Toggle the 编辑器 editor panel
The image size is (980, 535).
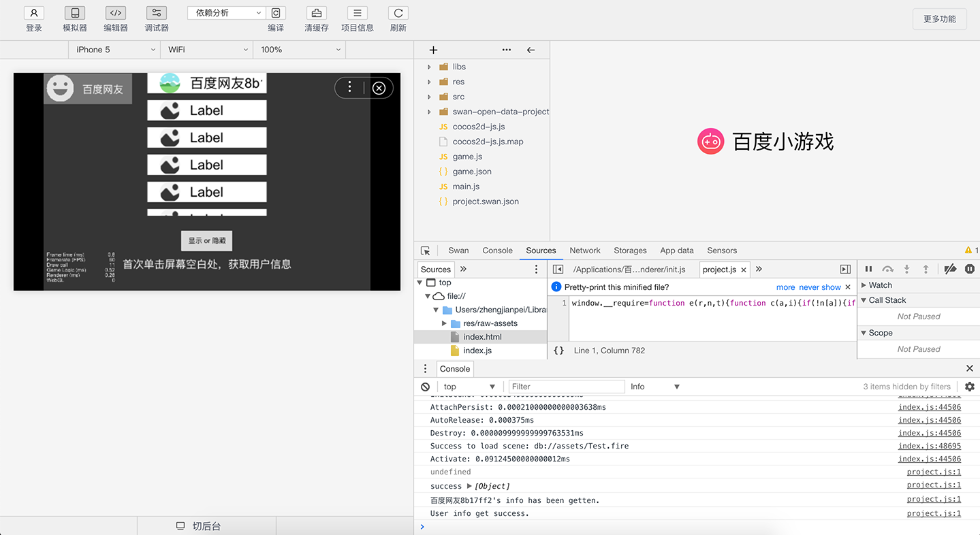point(116,13)
